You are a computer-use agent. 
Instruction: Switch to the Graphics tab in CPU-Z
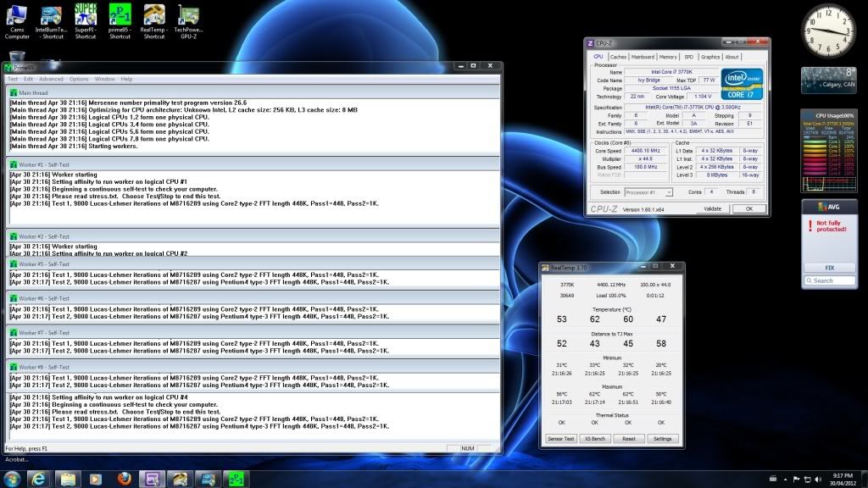tap(710, 57)
